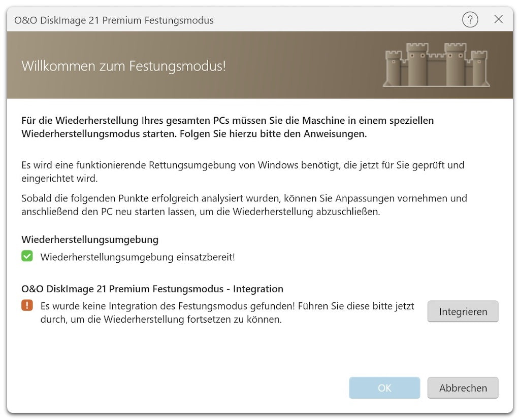
Task: Click the bold Wiederherstellungsumgebung section heading
Action: coord(90,239)
